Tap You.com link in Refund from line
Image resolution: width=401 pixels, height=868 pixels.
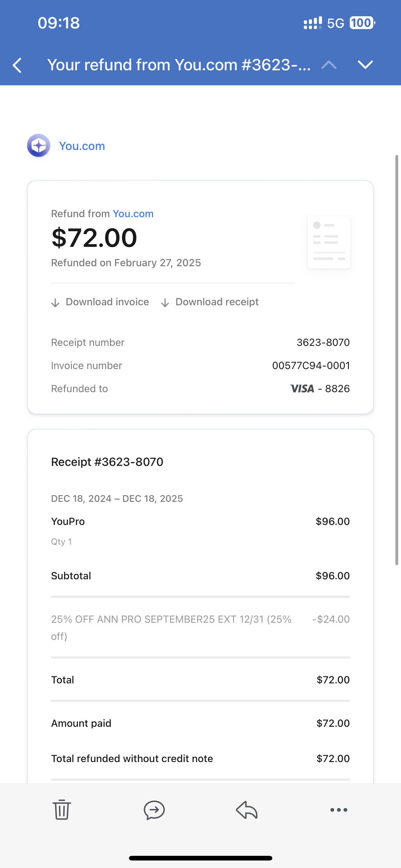click(133, 214)
